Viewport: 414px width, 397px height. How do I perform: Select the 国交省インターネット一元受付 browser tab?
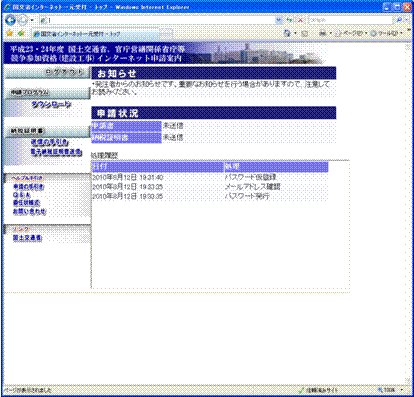(95, 34)
